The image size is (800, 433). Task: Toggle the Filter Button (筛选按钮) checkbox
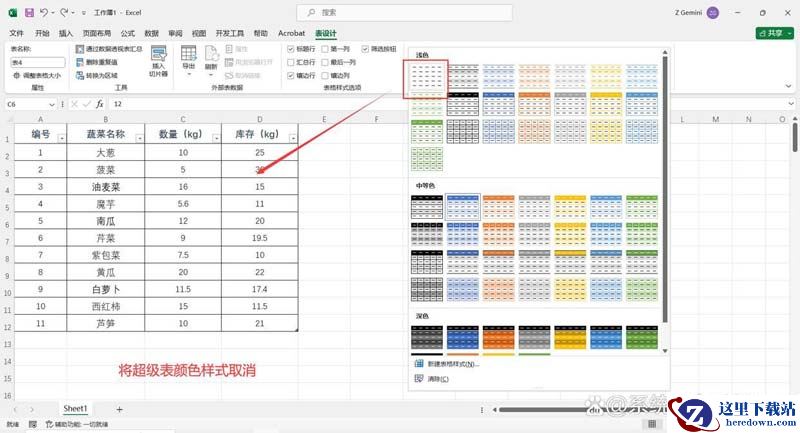pyautogui.click(x=365, y=48)
